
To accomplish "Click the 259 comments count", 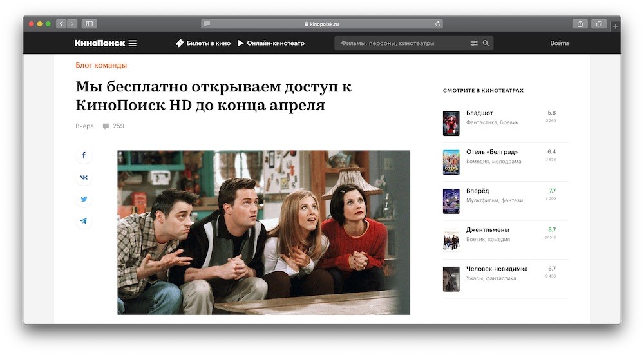I will 118,126.
